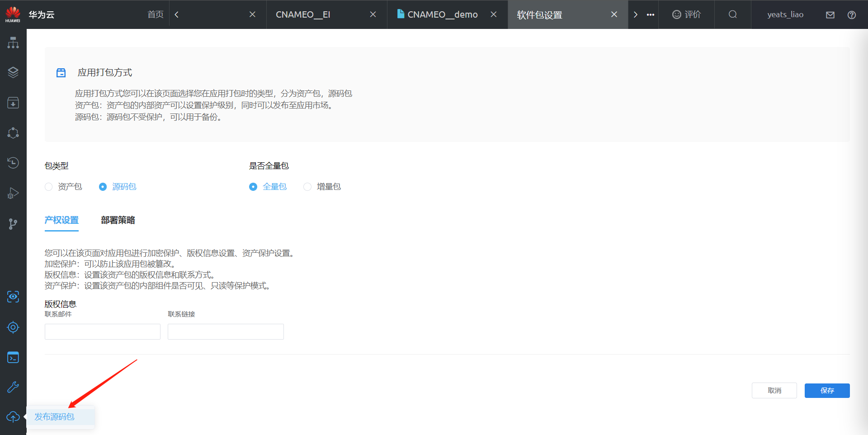Click the cloud upload publish icon
The width and height of the screenshot is (868, 435).
pos(13,416)
